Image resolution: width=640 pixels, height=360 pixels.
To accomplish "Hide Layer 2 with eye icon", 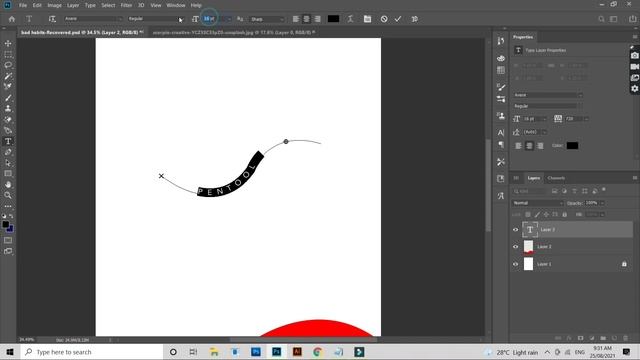I will [x=515, y=247].
